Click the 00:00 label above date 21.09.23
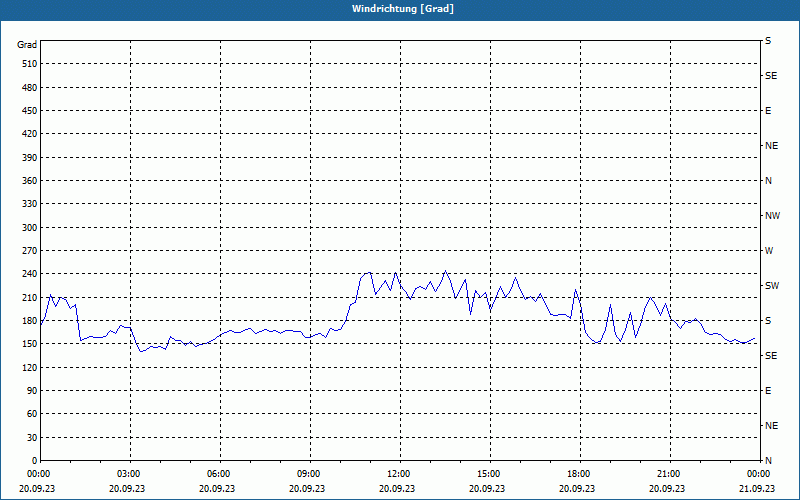 pos(759,474)
